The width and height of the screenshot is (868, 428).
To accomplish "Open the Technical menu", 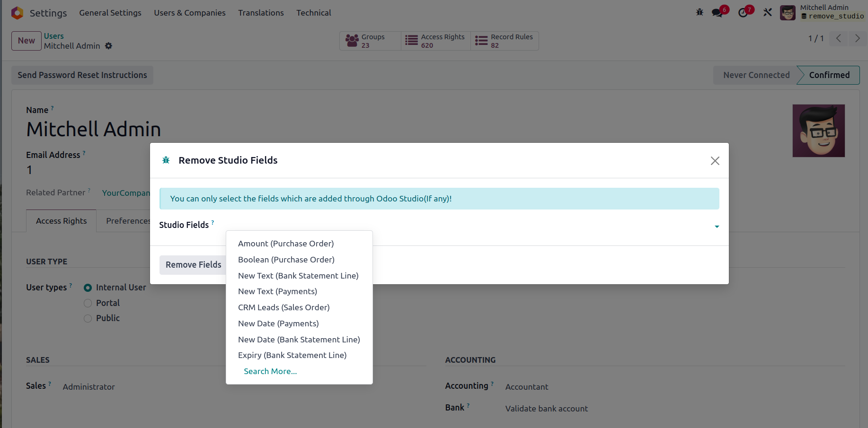I will tap(313, 13).
